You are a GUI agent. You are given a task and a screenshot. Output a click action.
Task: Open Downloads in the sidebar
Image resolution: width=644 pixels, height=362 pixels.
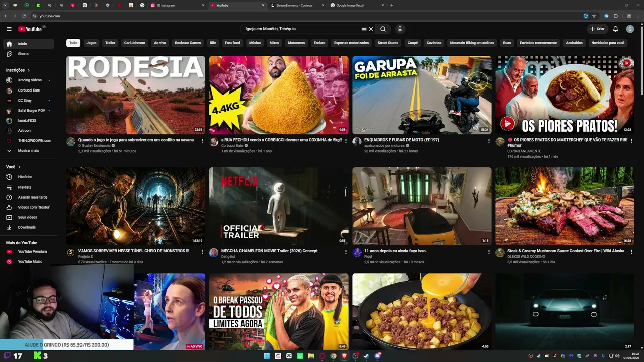tap(29, 227)
